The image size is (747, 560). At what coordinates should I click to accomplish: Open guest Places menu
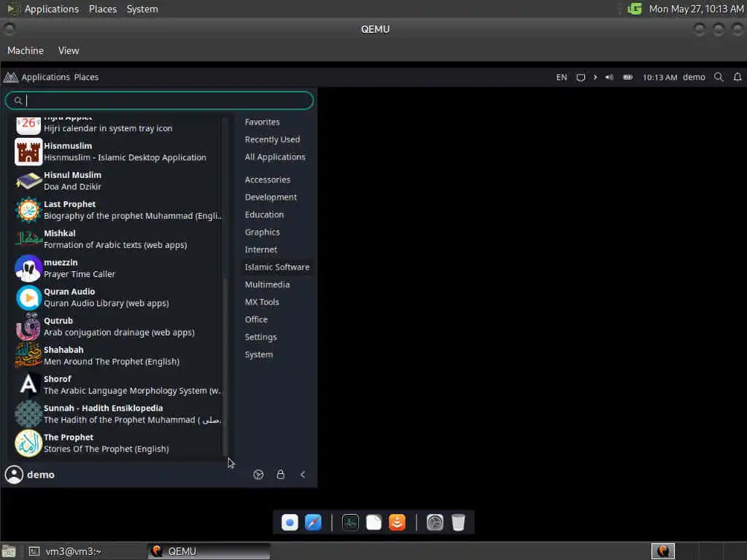[86, 77]
